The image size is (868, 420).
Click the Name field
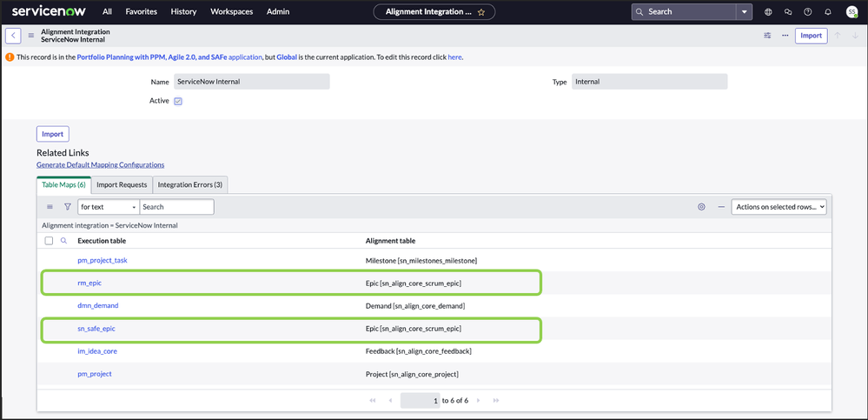252,82
